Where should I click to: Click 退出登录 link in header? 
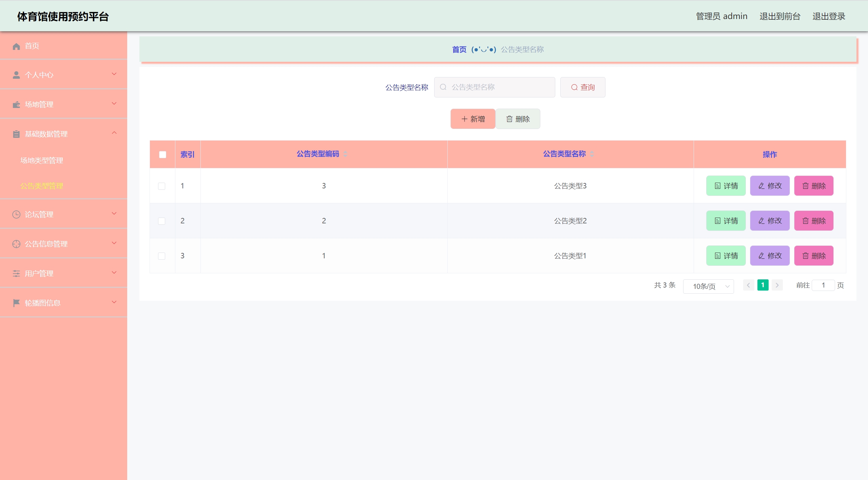pyautogui.click(x=828, y=16)
